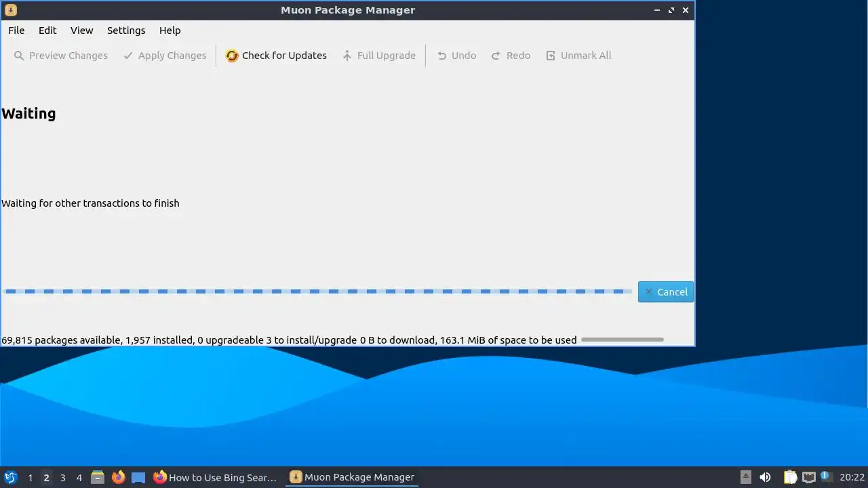Click 'Waiting for other transactions to finish' text
Image resolution: width=868 pixels, height=488 pixels.
(90, 203)
